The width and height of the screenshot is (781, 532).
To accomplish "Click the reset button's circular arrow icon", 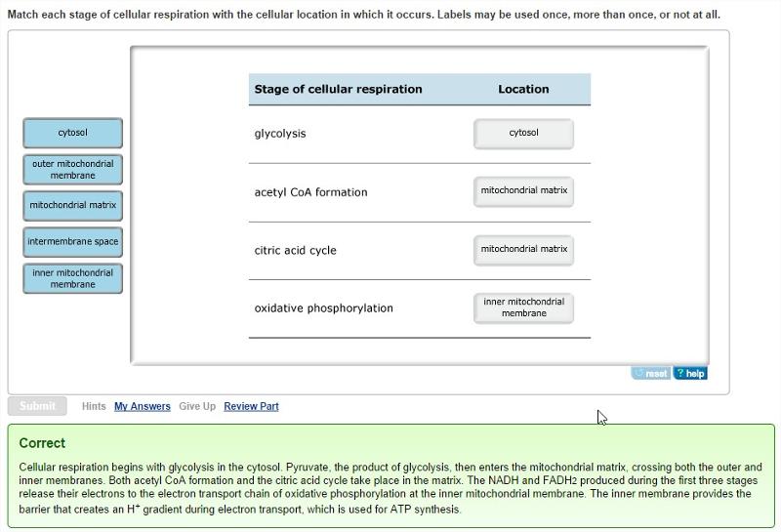I will [639, 373].
